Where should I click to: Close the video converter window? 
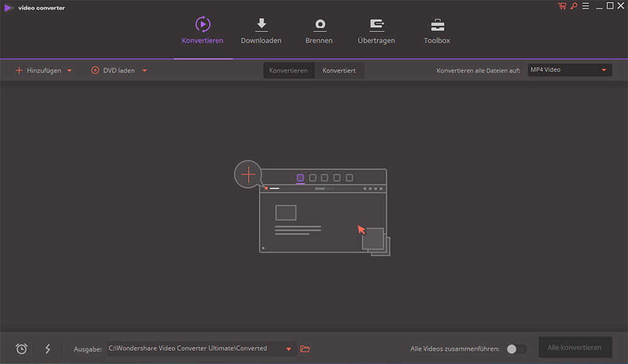tap(621, 6)
